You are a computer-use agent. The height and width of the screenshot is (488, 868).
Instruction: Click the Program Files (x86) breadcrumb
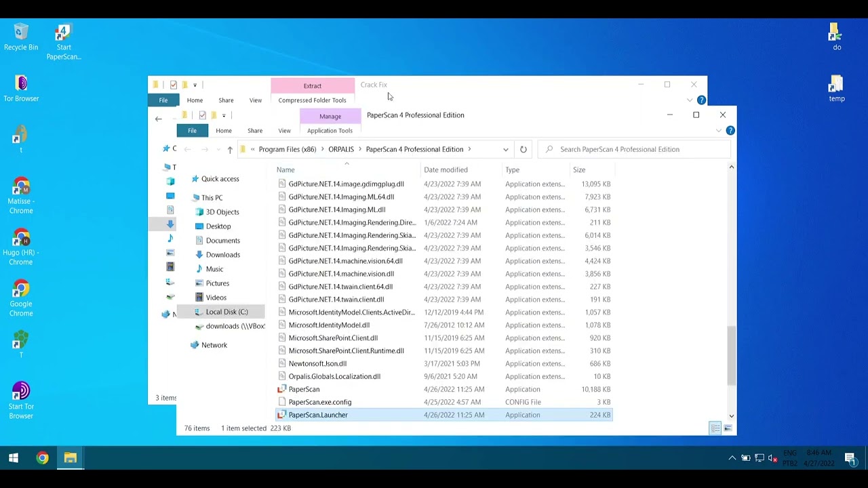(x=288, y=149)
